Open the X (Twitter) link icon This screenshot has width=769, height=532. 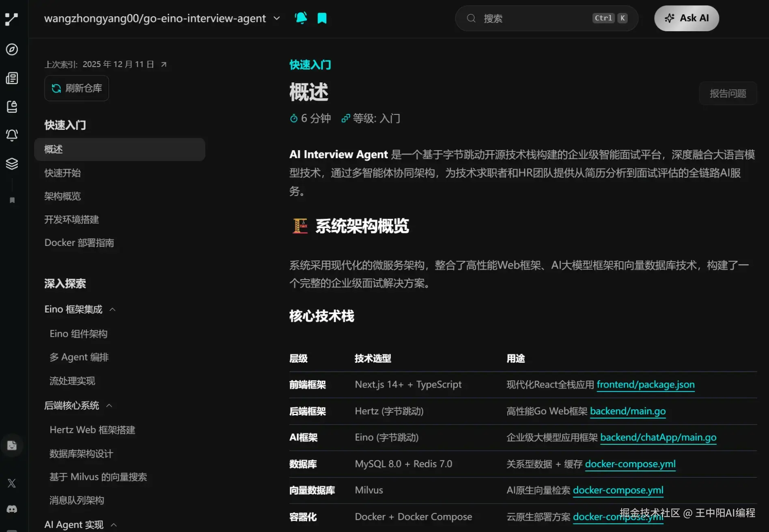(x=12, y=483)
